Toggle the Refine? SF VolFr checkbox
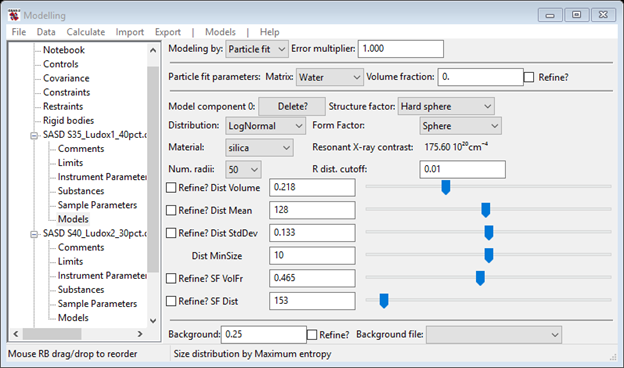The height and width of the screenshot is (368, 624). [x=171, y=278]
